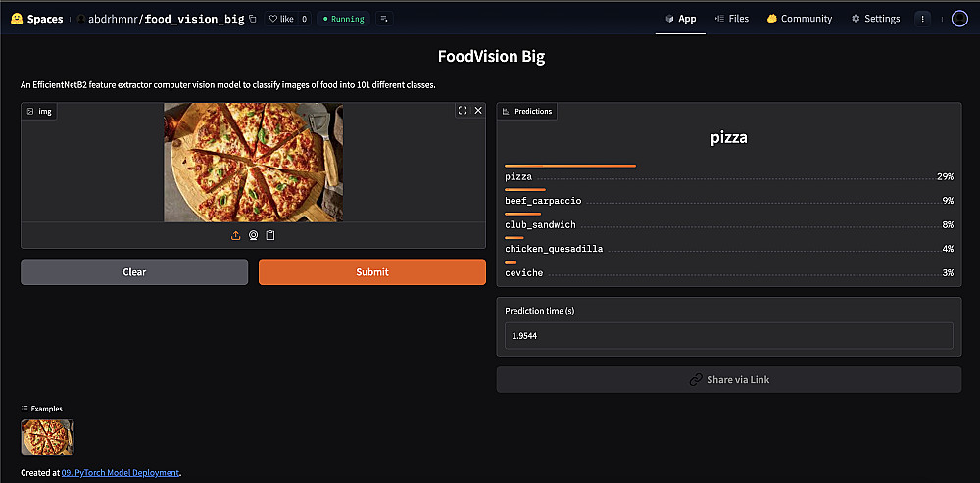
Task: Open the logs panel icon beside Running
Action: pos(383,19)
